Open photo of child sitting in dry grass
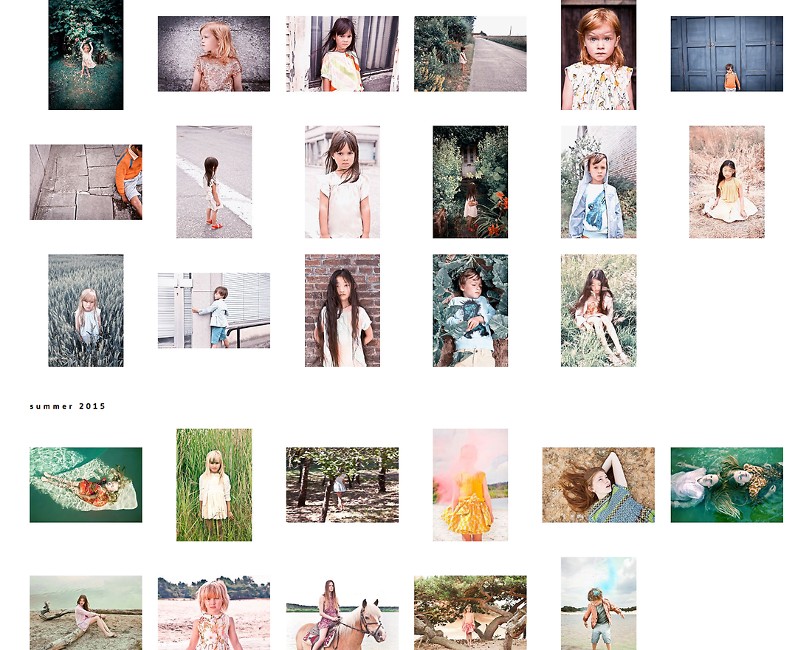 pos(726,182)
